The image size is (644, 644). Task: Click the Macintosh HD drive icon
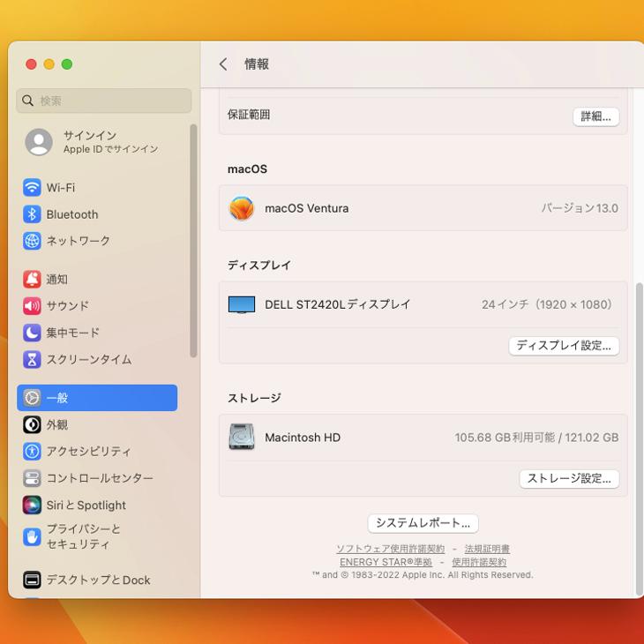point(242,437)
